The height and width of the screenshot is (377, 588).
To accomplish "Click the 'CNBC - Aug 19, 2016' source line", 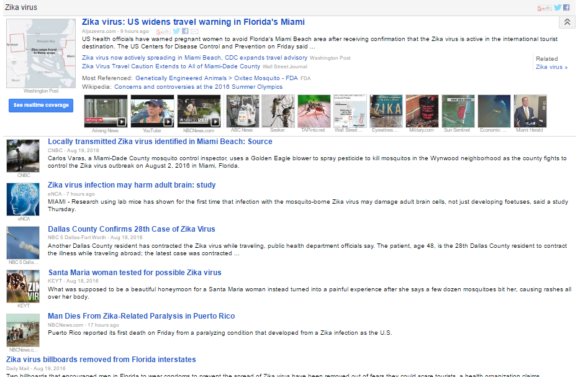I will click(x=73, y=150).
